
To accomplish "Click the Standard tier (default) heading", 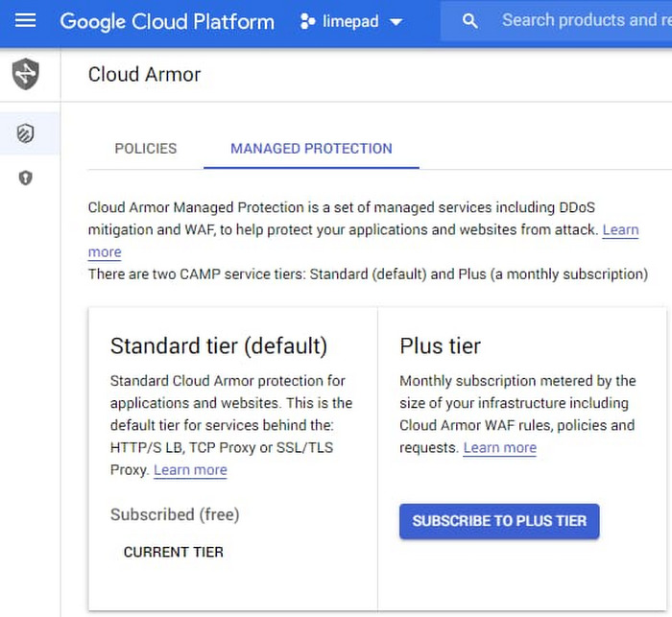I will point(219,345).
